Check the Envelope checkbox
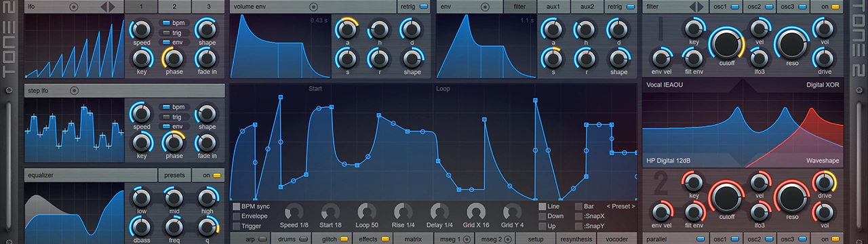Screen dimensions: 868x244 point(236,216)
